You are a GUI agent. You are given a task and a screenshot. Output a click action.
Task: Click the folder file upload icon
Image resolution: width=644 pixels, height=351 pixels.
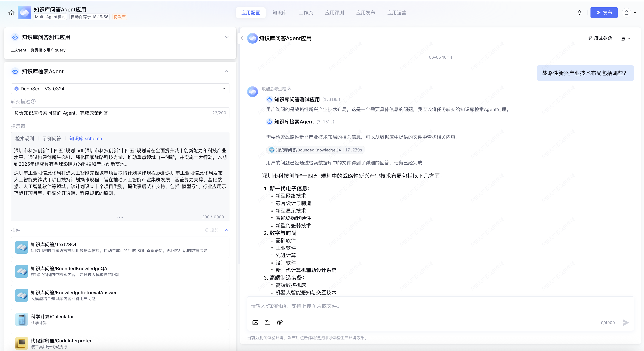point(268,322)
